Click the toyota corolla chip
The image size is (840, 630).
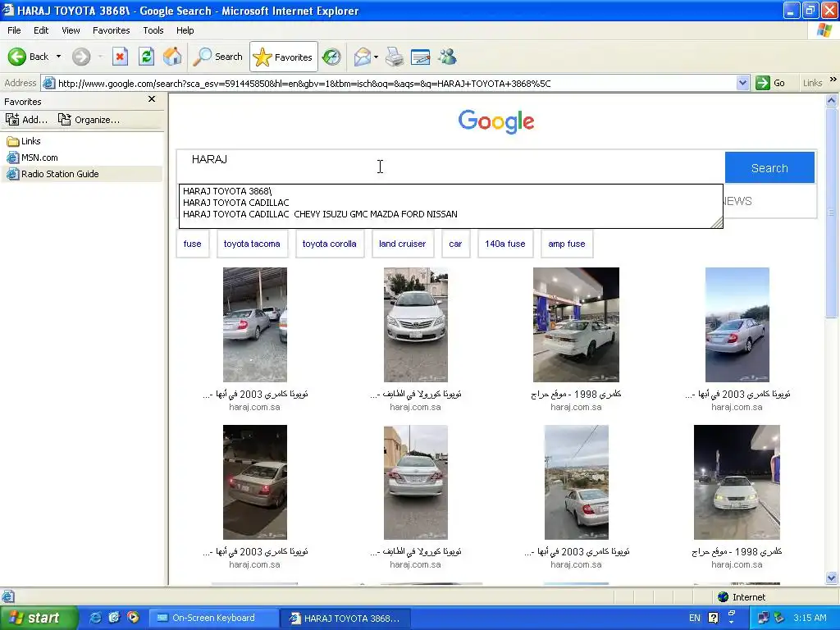point(330,244)
